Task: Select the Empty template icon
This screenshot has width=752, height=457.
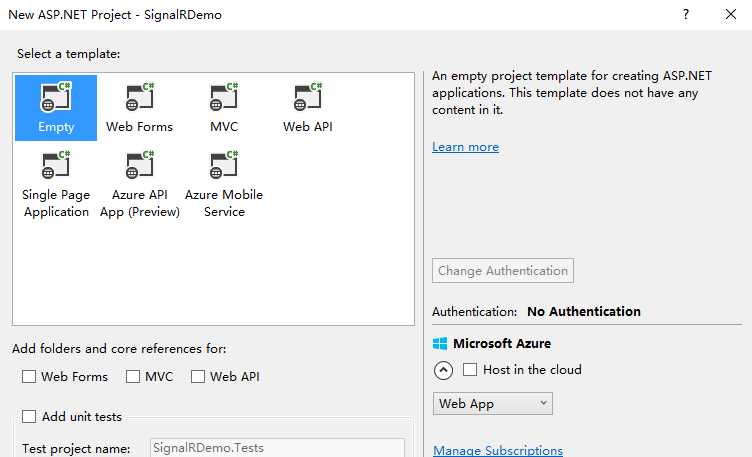Action: point(56,96)
